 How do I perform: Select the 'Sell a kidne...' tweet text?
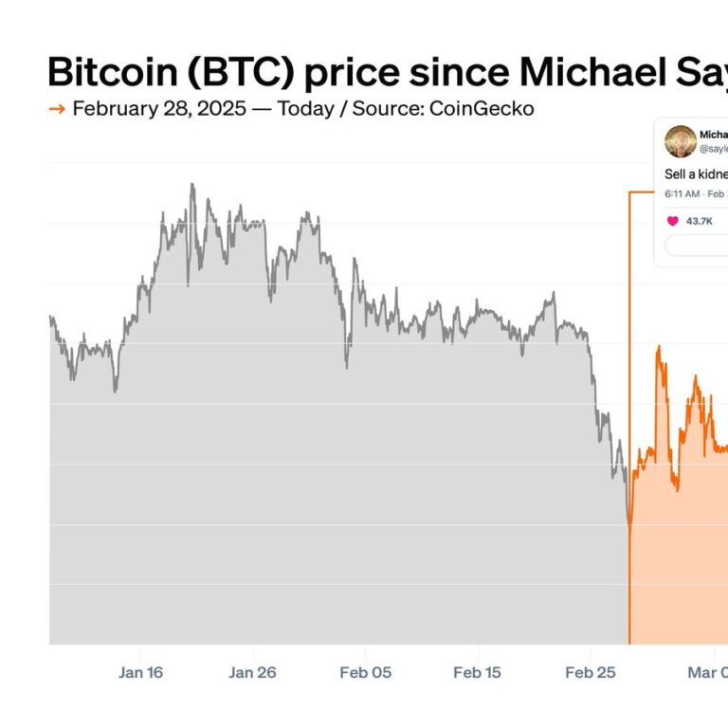[695, 175]
